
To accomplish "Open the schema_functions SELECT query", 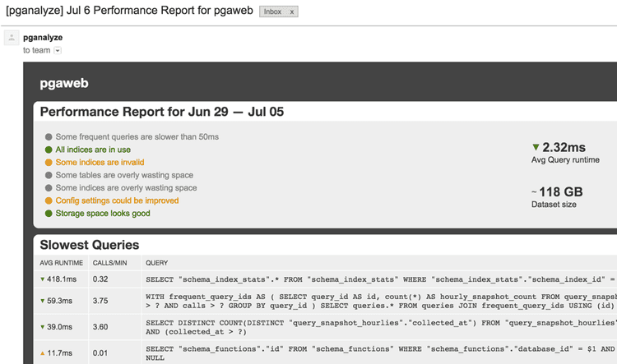I will pos(380,353).
